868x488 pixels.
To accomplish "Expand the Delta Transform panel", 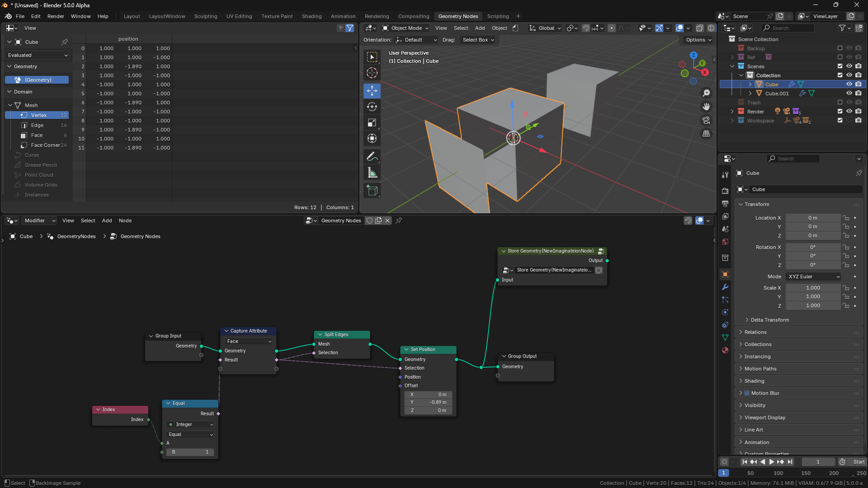I will pyautogui.click(x=769, y=320).
